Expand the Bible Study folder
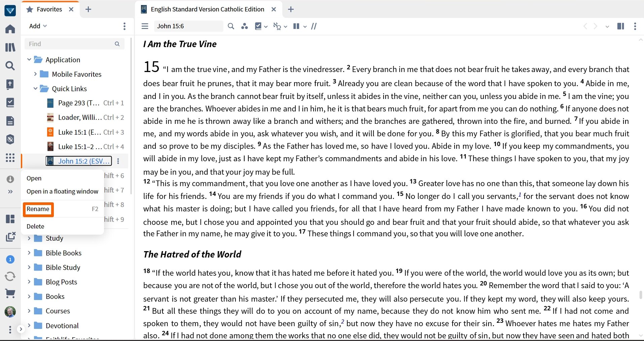Image resolution: width=644 pixels, height=341 pixels. click(x=29, y=267)
